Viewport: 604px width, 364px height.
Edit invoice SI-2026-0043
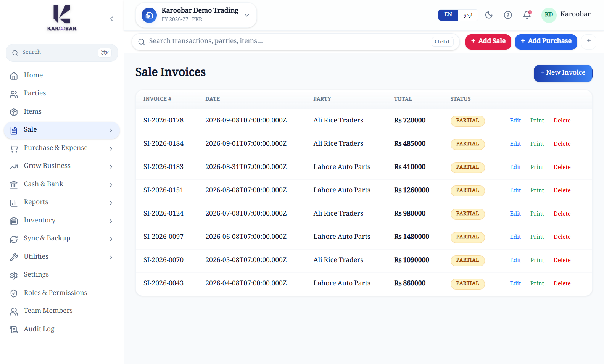515,283
